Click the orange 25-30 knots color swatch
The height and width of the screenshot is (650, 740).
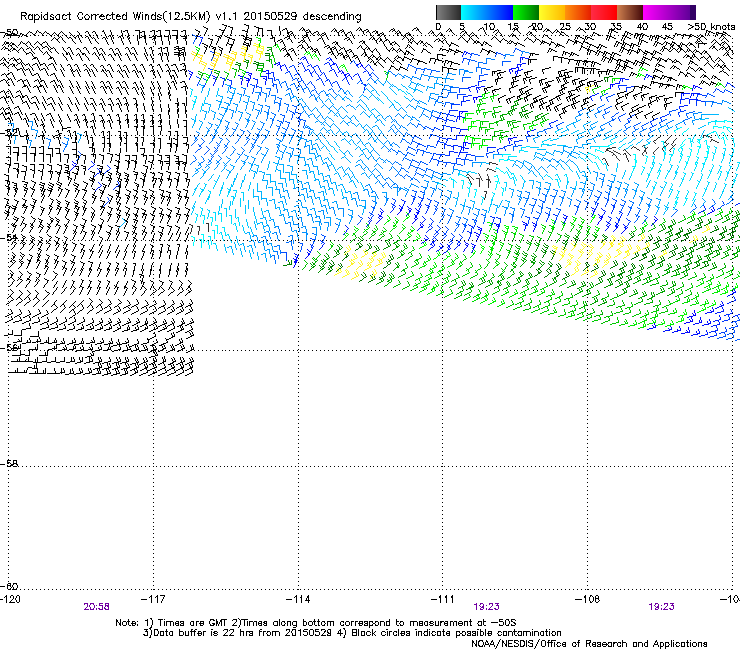[x=578, y=12]
